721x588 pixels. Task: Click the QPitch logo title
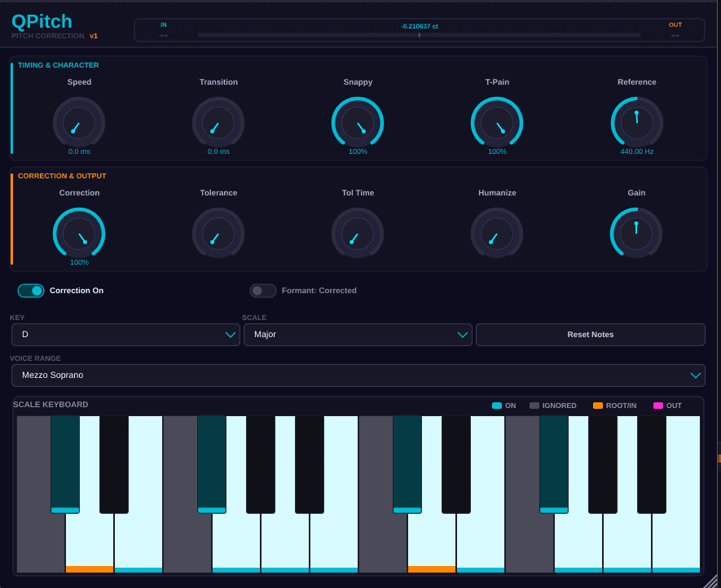point(42,21)
